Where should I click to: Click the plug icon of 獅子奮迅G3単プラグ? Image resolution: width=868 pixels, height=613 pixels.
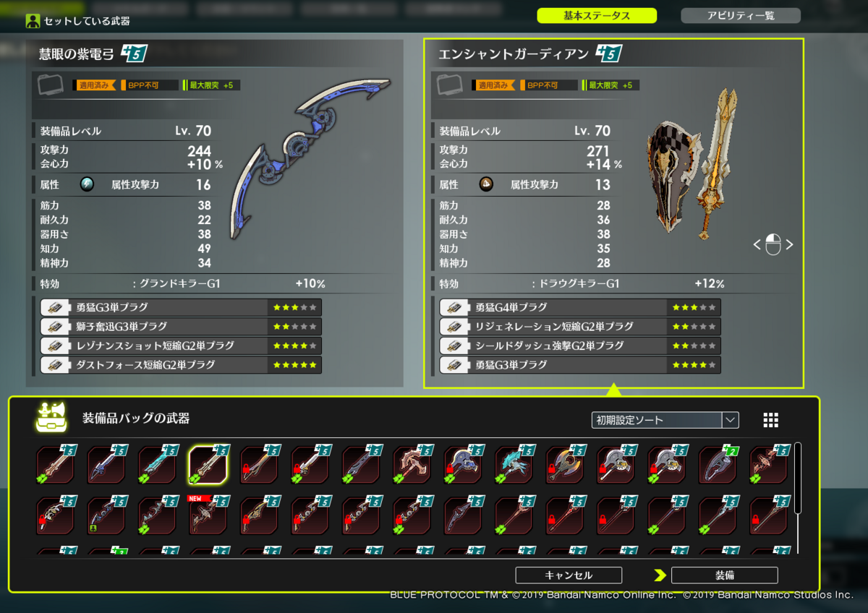54,326
